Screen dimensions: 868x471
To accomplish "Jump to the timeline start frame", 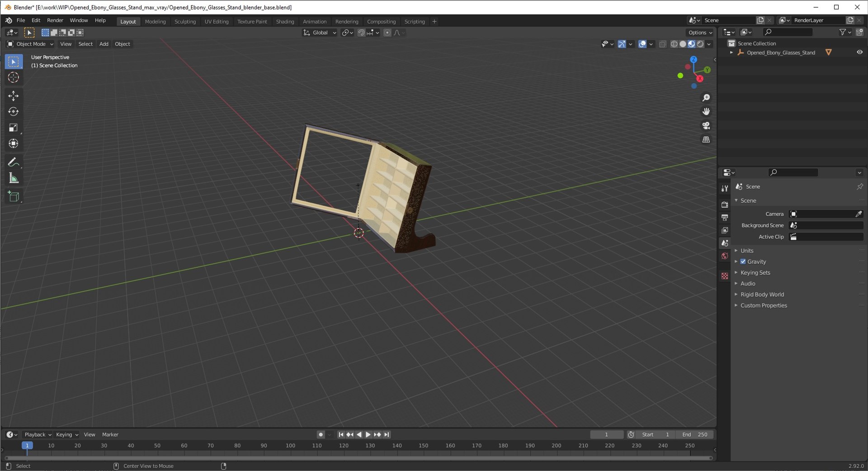I will [341, 434].
